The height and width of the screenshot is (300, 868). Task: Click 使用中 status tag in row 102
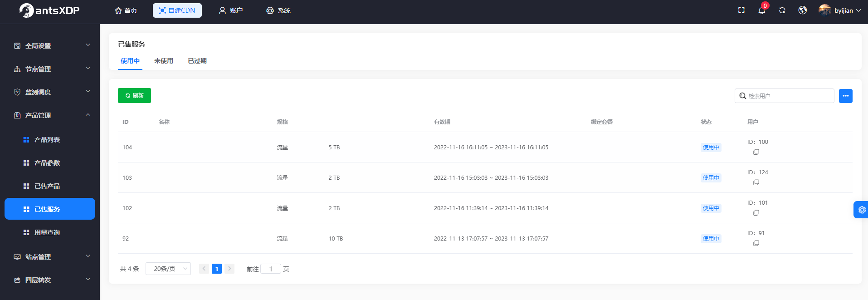point(711,208)
